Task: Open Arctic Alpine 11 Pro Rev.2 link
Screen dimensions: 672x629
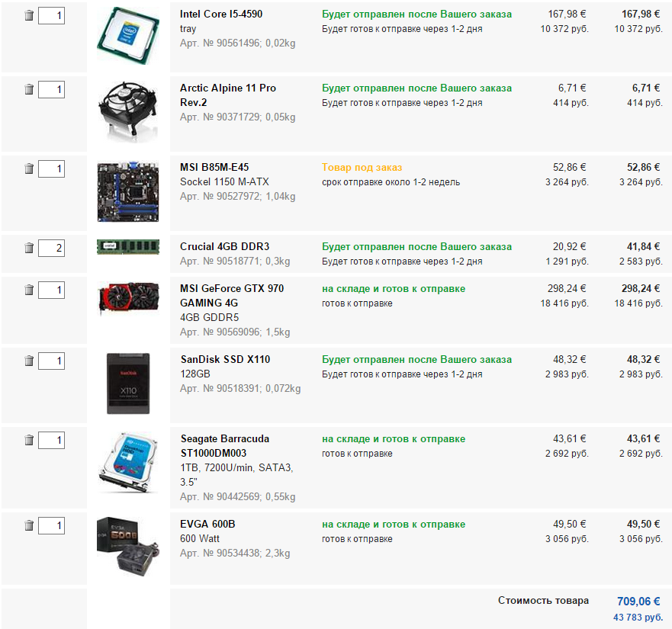Action: (x=228, y=95)
